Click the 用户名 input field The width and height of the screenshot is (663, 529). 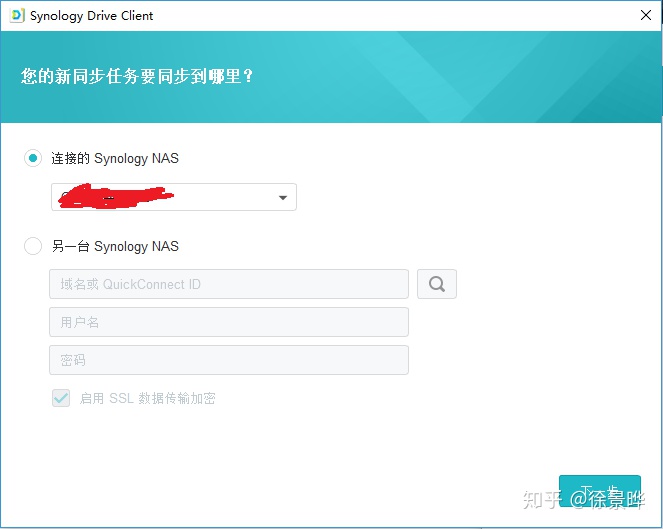pos(229,322)
